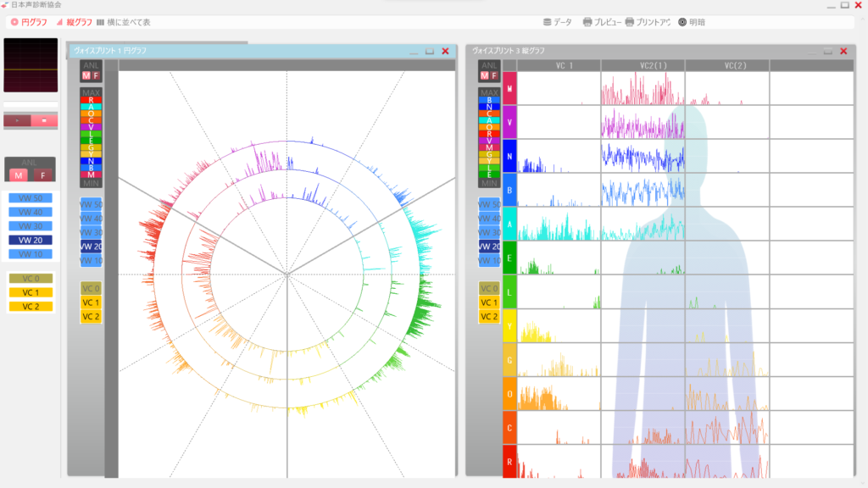Toggle VC 1 in the 円グラフ window
868x488 pixels.
click(x=92, y=302)
